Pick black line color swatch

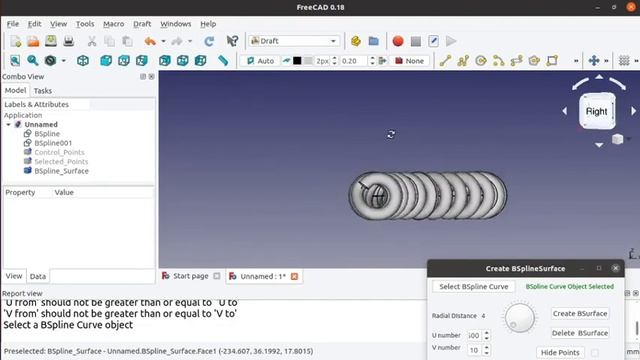297,61
